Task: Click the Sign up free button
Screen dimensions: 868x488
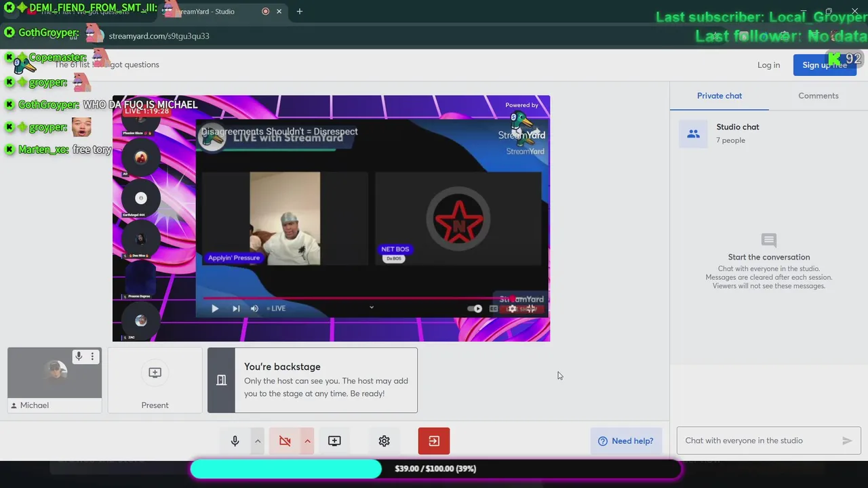Action: click(x=825, y=65)
